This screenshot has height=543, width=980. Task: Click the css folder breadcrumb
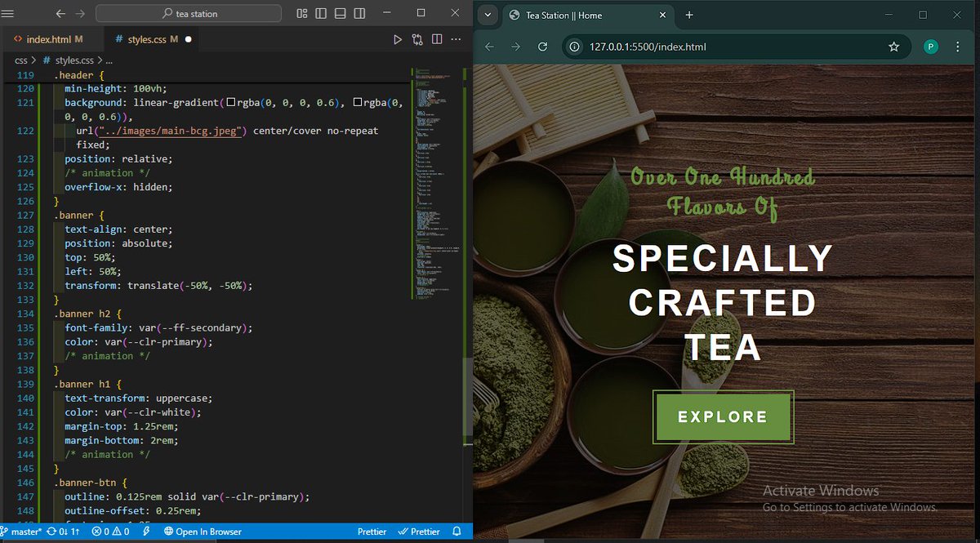(21, 60)
